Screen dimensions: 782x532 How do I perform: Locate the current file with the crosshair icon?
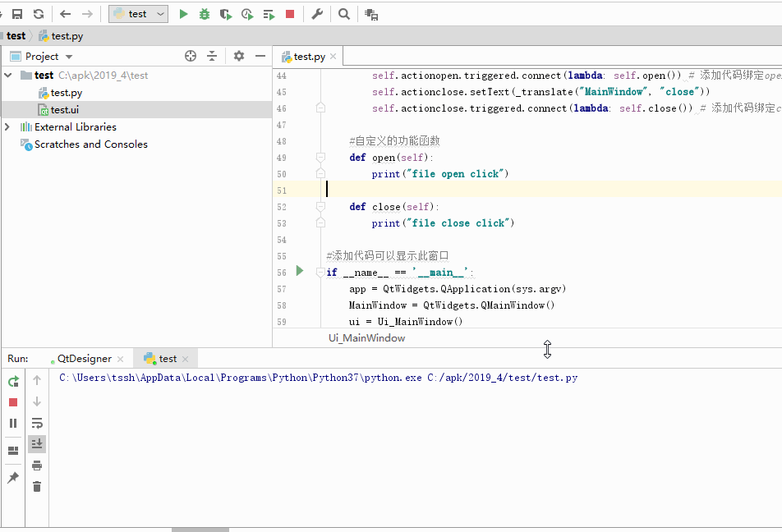click(191, 56)
